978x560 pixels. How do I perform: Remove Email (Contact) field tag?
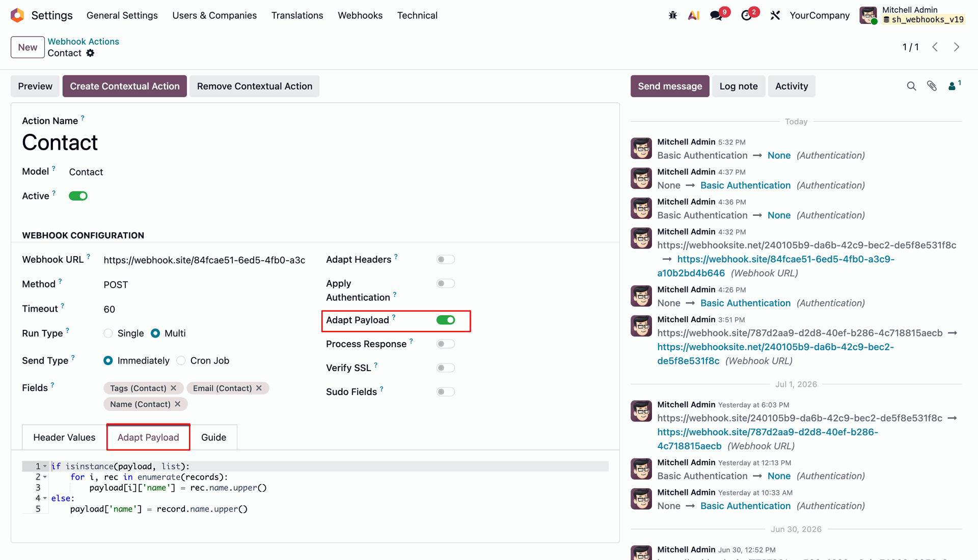point(259,388)
